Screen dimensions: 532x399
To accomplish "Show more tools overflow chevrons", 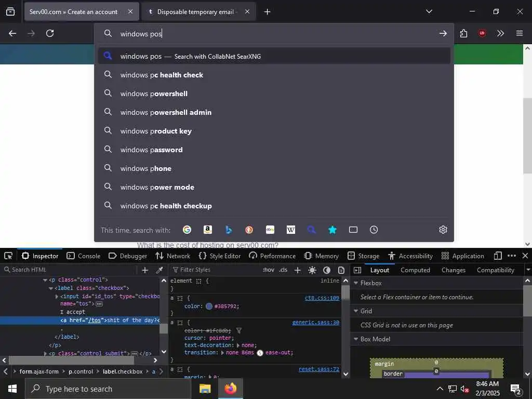I will [x=500, y=33].
